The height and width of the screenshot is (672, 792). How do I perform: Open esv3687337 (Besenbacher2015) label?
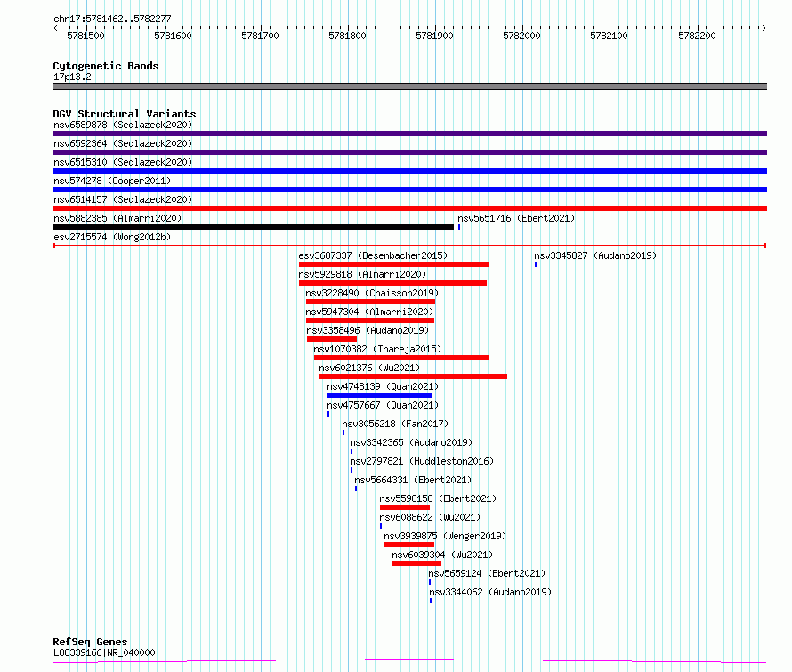pos(373,255)
